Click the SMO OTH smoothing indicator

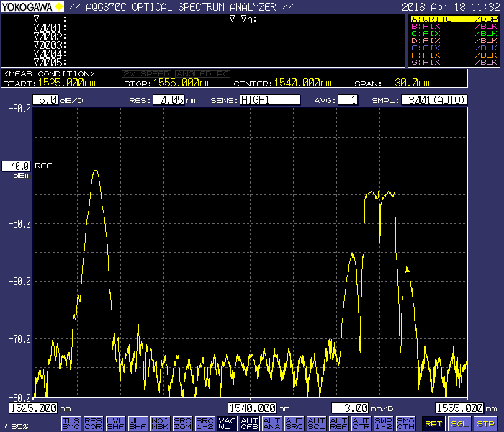tap(405, 423)
